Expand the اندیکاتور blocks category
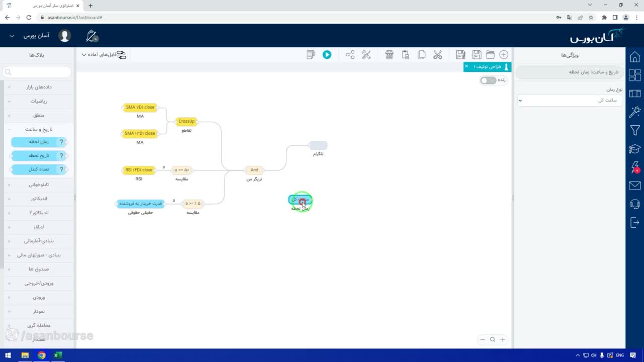 38,199
